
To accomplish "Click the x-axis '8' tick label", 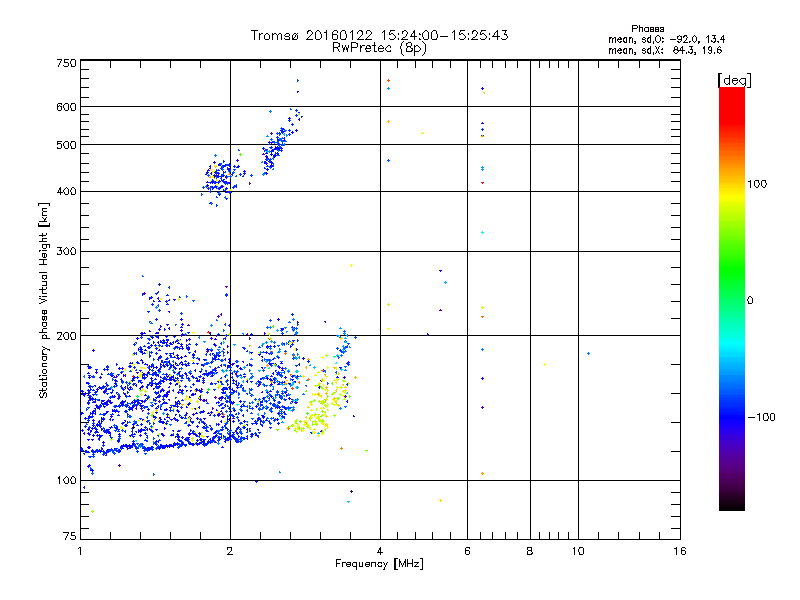I will [x=530, y=551].
